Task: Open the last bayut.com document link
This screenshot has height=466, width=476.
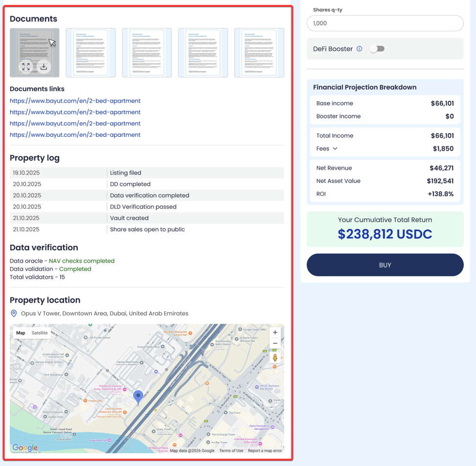Action: 75,134
